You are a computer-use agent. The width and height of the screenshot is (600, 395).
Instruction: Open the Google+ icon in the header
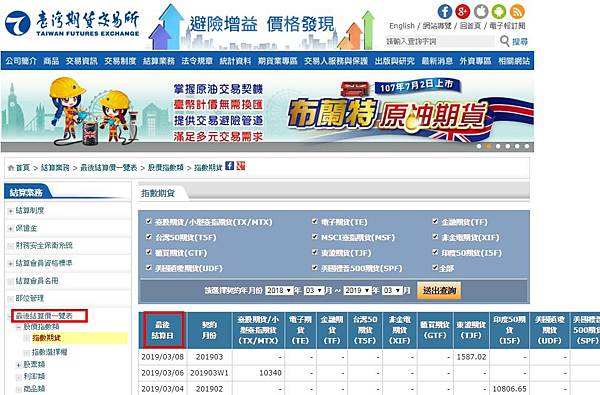[462, 11]
